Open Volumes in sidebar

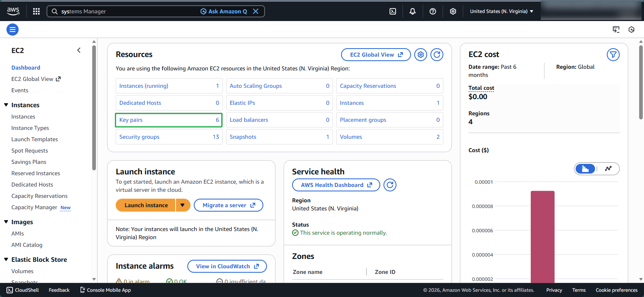[22, 271]
